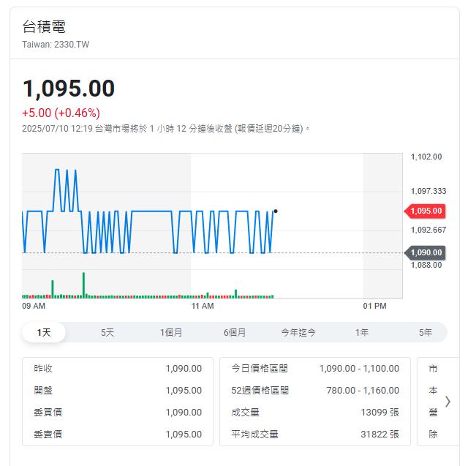Click 52週價格區間 780.00 - 1,160.00 value
Image resolution: width=476 pixels, height=466 pixels.
point(363,391)
